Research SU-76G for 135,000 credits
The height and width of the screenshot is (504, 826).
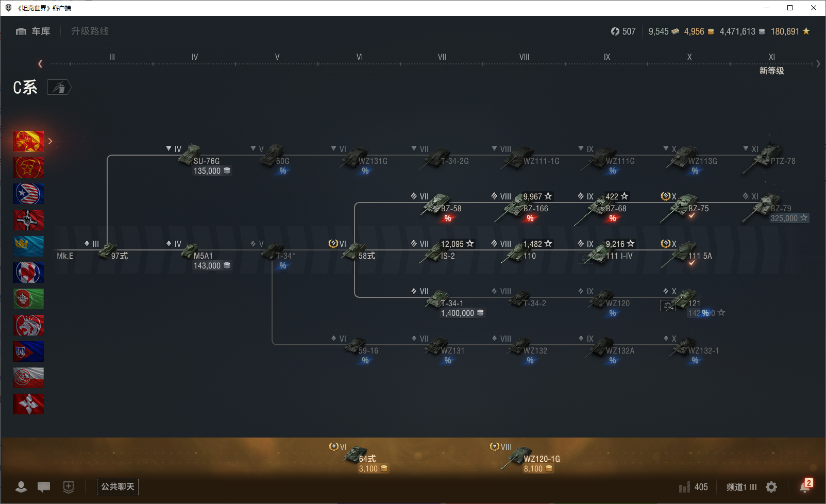(212, 171)
